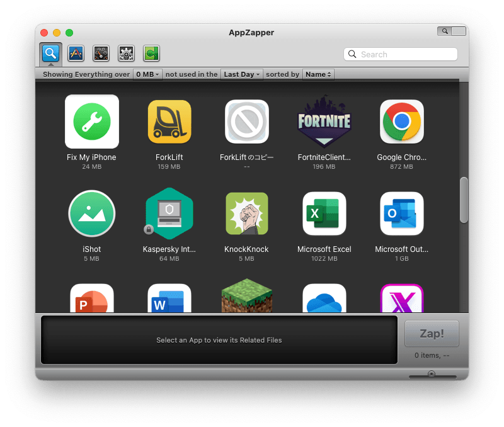Toggle the magnifier search view in the toolbar

(x=51, y=54)
